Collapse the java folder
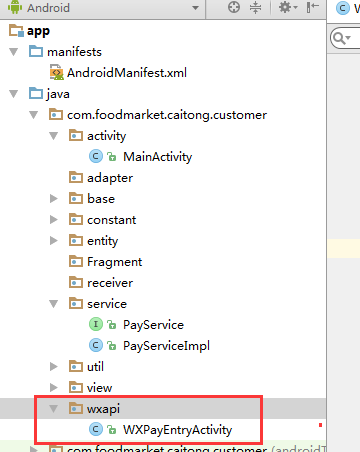Image resolution: width=360 pixels, height=452 pixels. tap(14, 94)
